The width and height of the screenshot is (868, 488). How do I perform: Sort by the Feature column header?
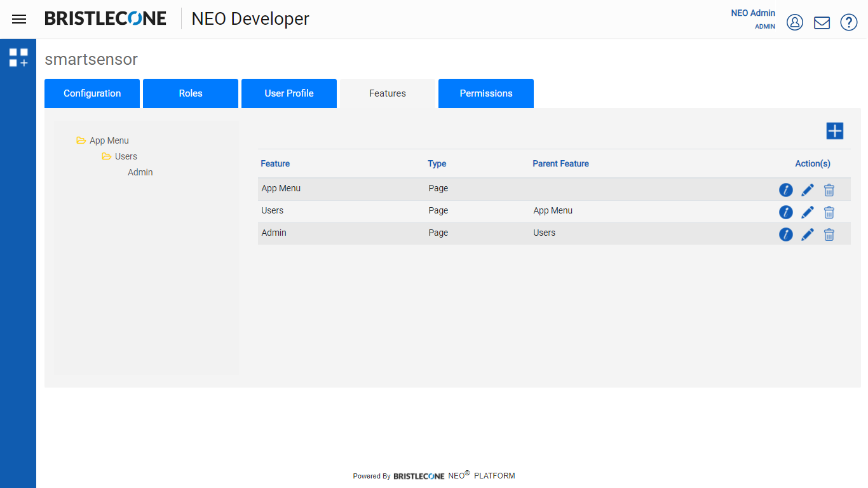(275, 163)
